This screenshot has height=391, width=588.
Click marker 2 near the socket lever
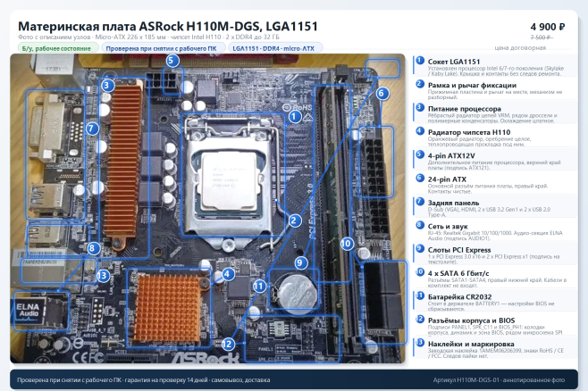point(294,220)
